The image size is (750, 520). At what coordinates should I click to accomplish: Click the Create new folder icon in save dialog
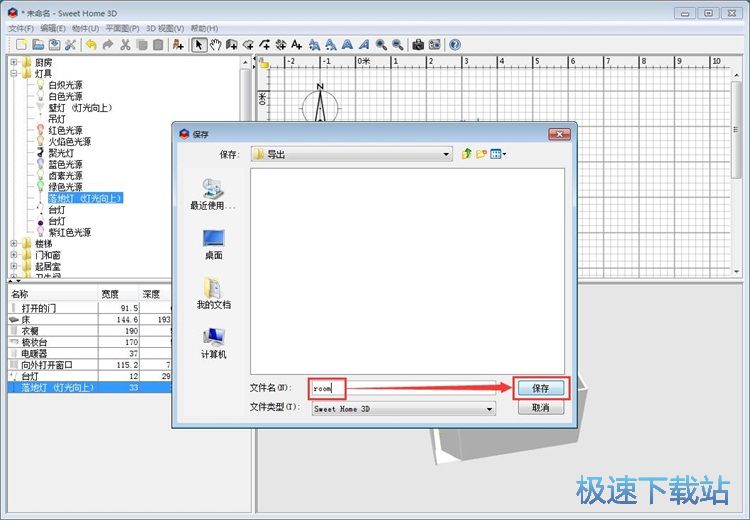tap(481, 154)
